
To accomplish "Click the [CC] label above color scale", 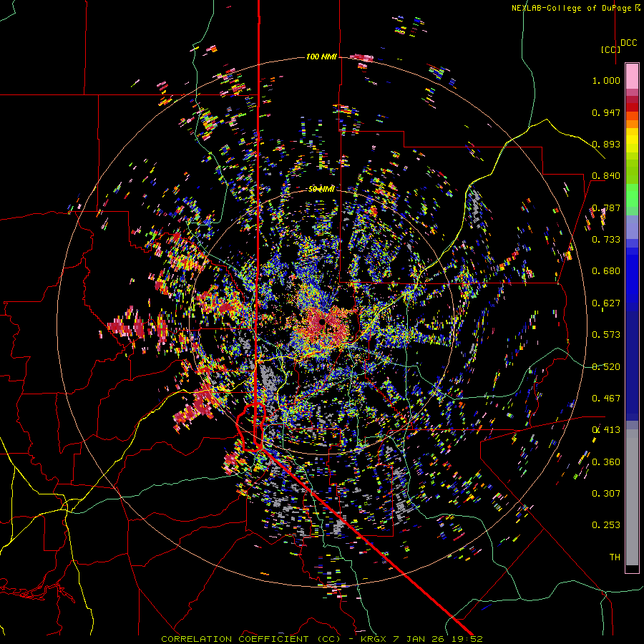I will [x=610, y=49].
